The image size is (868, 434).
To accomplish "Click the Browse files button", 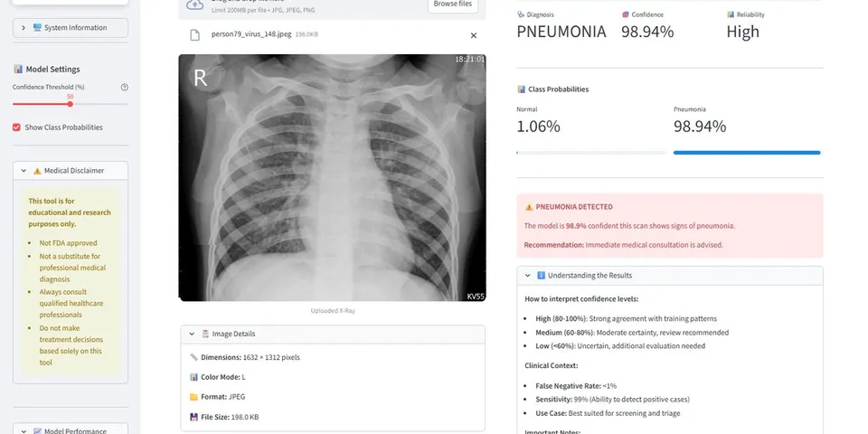I will 453,4.
